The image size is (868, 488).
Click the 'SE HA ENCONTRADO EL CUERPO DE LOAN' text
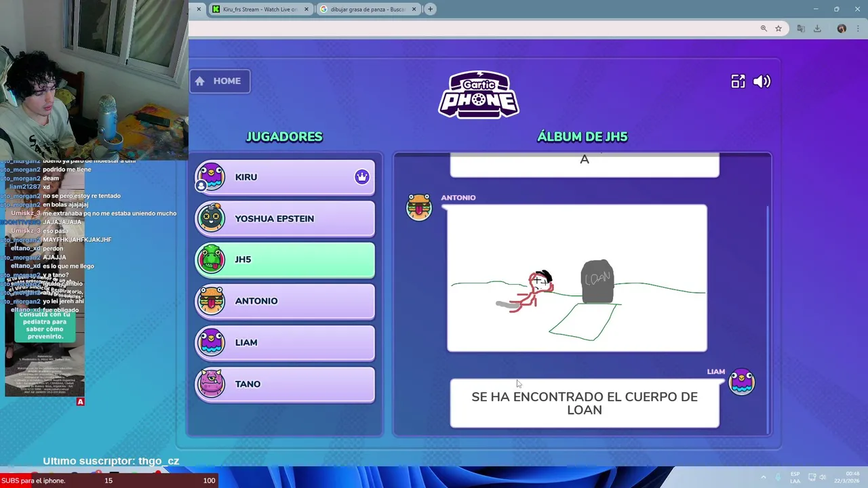[585, 403]
